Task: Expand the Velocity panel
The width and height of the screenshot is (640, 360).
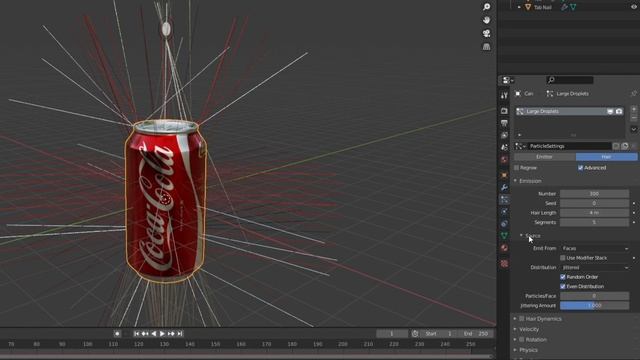Action: click(x=515, y=329)
